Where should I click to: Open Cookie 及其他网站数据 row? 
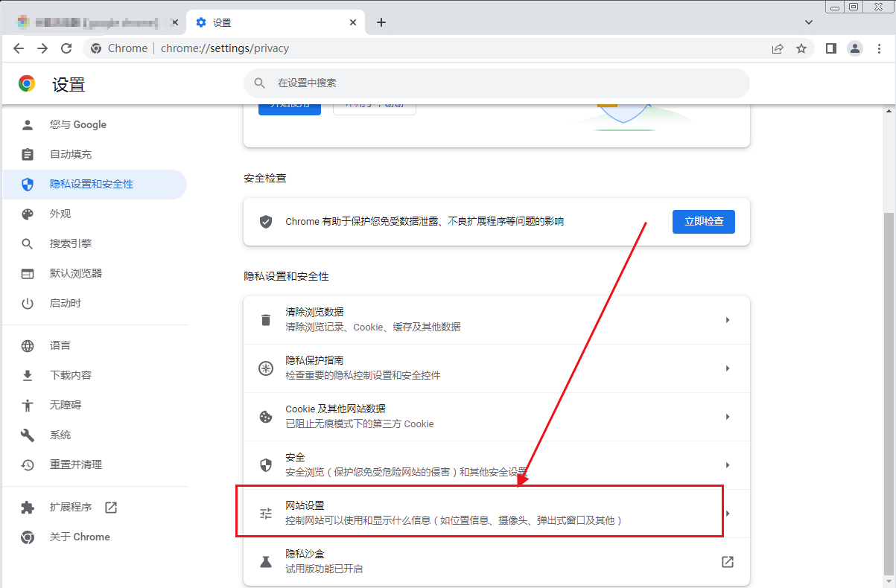click(496, 417)
